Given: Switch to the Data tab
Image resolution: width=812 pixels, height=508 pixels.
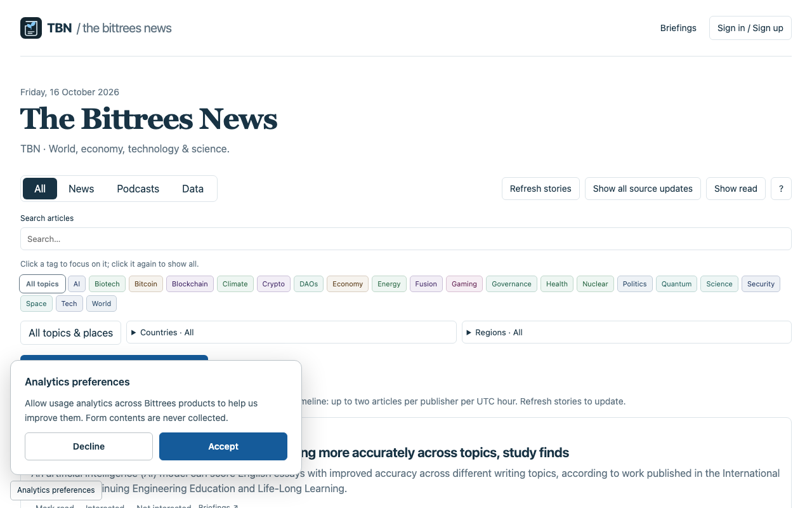Looking at the screenshot, I should [x=193, y=189].
